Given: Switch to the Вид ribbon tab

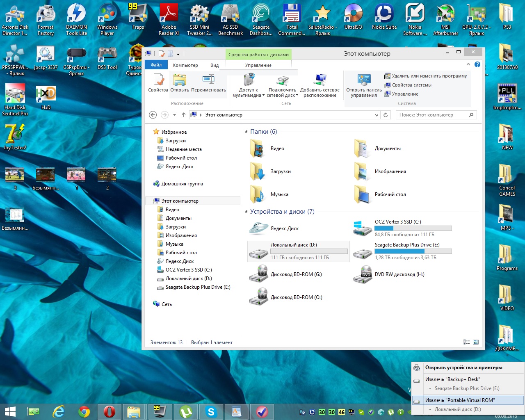Looking at the screenshot, I should pyautogui.click(x=215, y=65).
